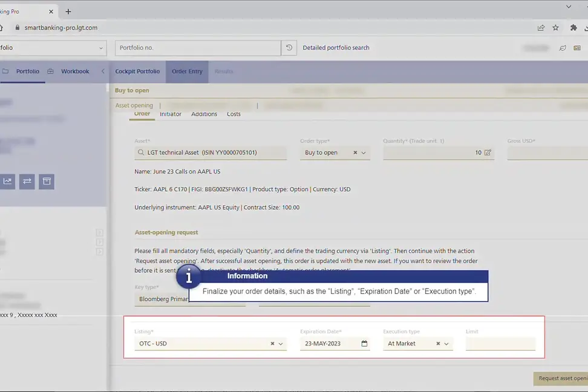Clear the Listing selection with the x

pyautogui.click(x=272, y=344)
